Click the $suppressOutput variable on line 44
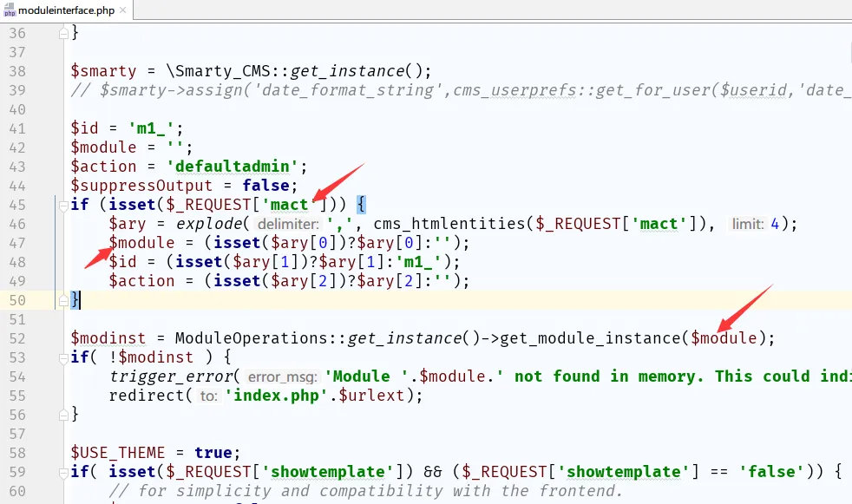 tap(141, 186)
